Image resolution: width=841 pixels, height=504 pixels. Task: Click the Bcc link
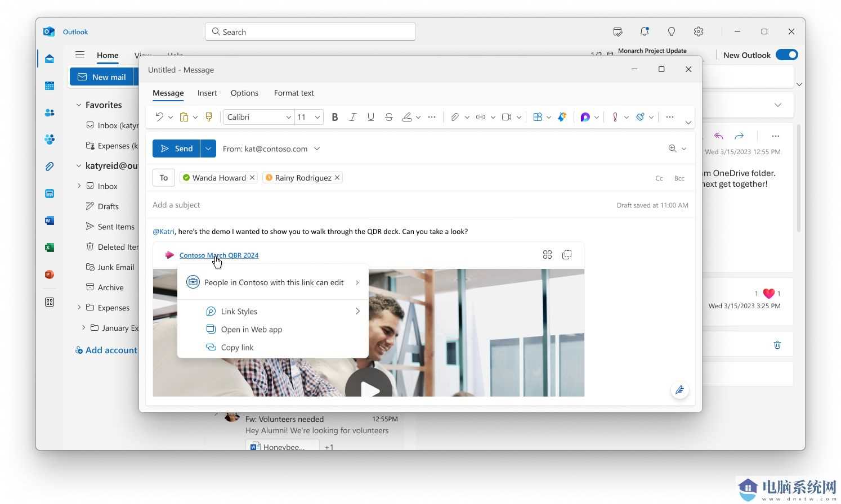[x=679, y=178]
